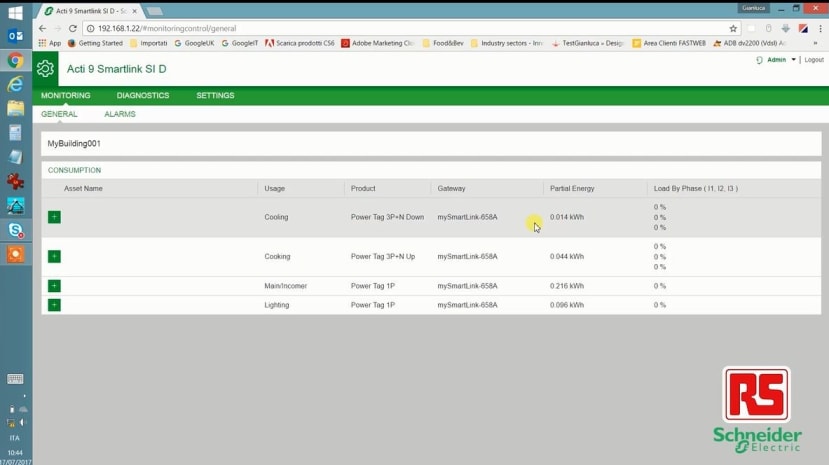The image size is (829, 465).
Task: Click the red and blue extension icon
Action: 803,29
